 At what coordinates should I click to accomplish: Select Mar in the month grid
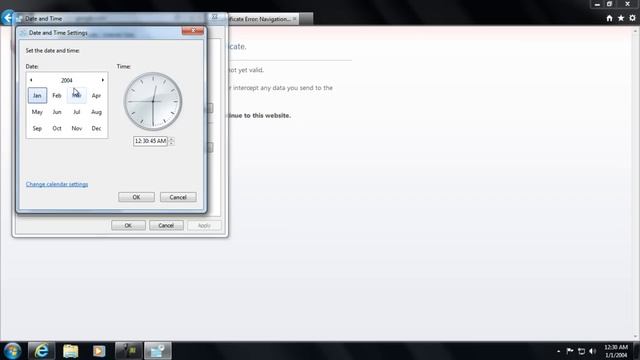pos(76,96)
